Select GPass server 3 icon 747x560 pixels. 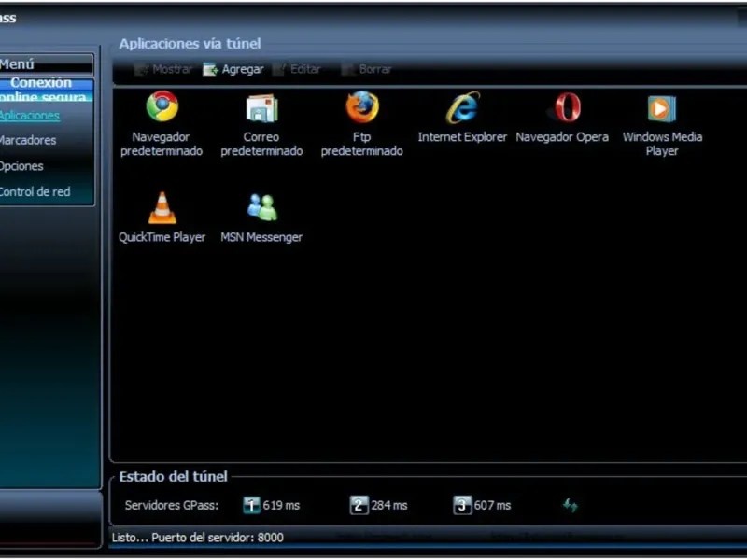[x=461, y=505]
